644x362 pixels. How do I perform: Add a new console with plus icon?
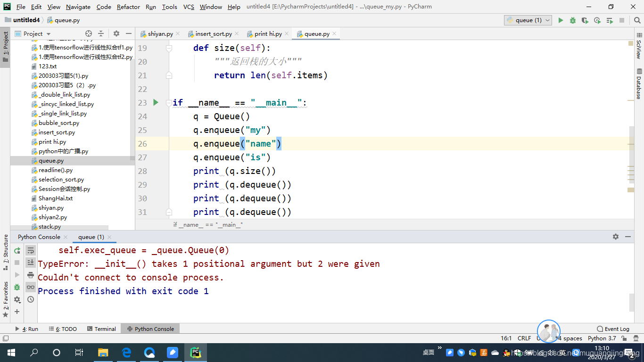17,312
